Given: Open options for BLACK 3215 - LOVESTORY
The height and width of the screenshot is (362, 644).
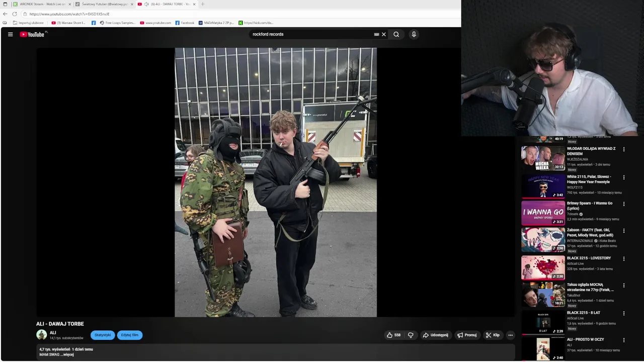Looking at the screenshot, I should coord(624,259).
